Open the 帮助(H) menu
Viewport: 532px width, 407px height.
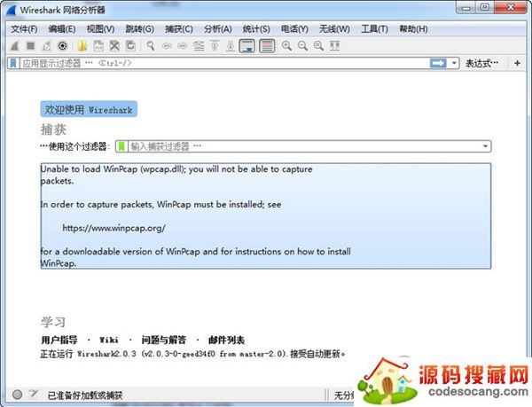pyautogui.click(x=413, y=29)
